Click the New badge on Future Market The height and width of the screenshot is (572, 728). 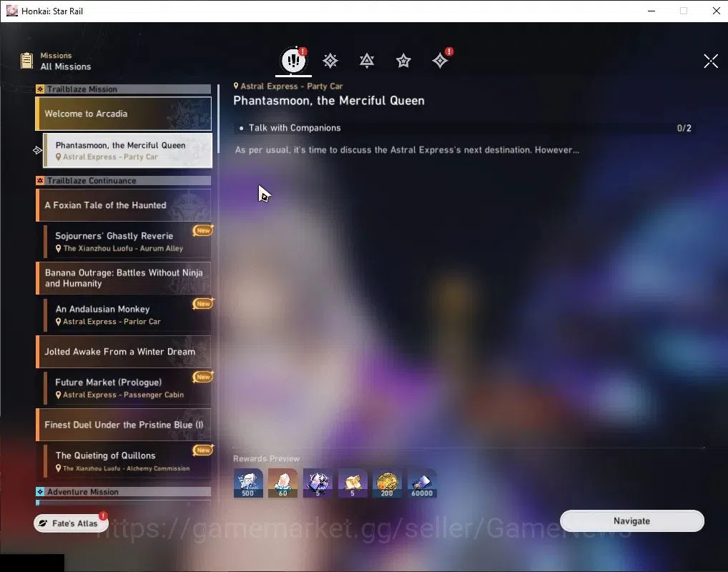[x=203, y=377]
